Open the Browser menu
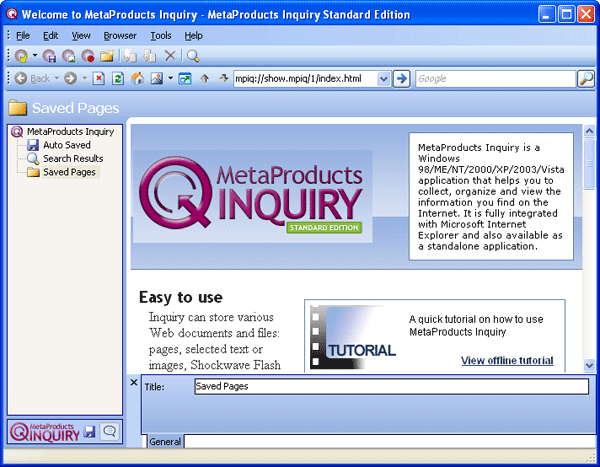The height and width of the screenshot is (467, 600). 120,36
